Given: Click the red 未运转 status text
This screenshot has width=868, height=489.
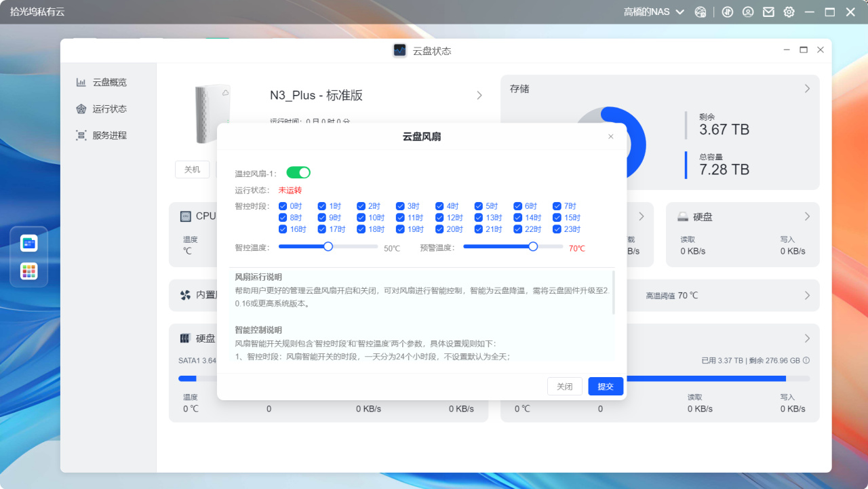Looking at the screenshot, I should click(x=290, y=190).
